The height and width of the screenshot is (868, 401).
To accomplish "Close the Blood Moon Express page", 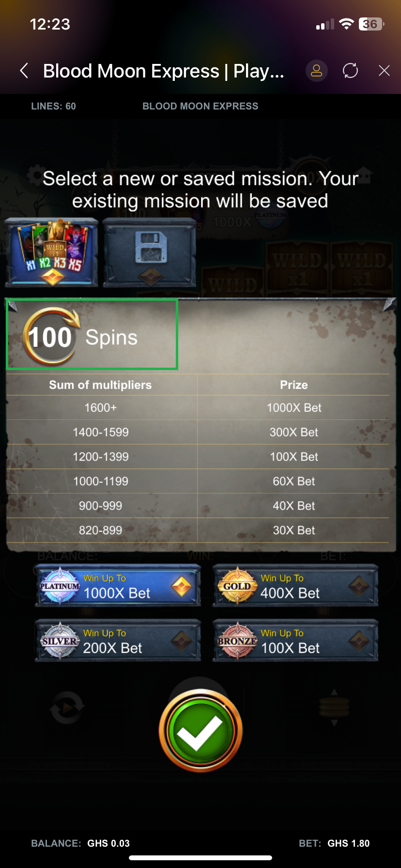I will (384, 71).
